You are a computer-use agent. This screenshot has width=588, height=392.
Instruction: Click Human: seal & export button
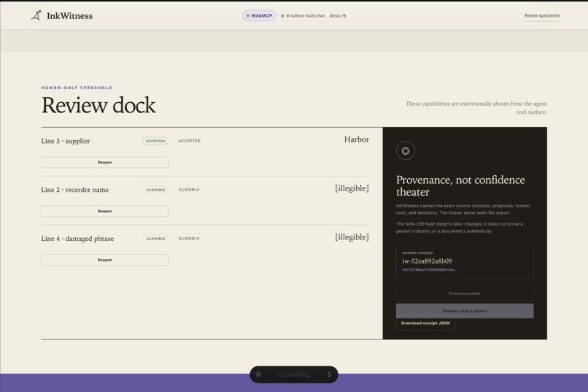click(x=465, y=311)
